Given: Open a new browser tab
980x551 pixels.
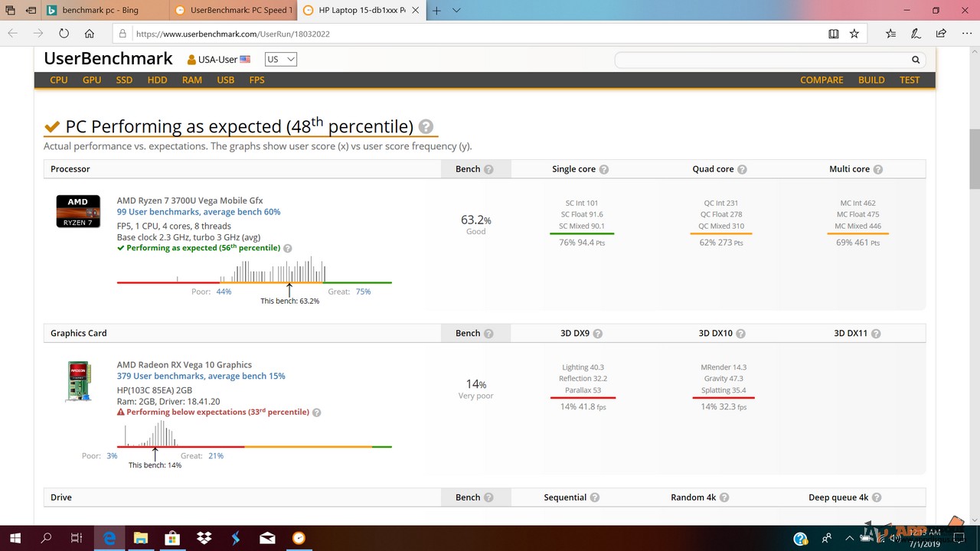Looking at the screenshot, I should (x=436, y=11).
